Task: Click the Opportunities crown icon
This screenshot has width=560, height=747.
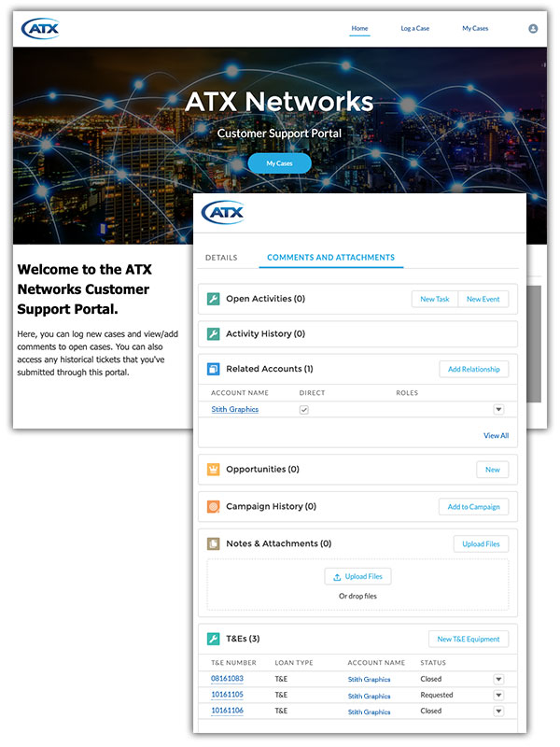Action: tap(213, 470)
